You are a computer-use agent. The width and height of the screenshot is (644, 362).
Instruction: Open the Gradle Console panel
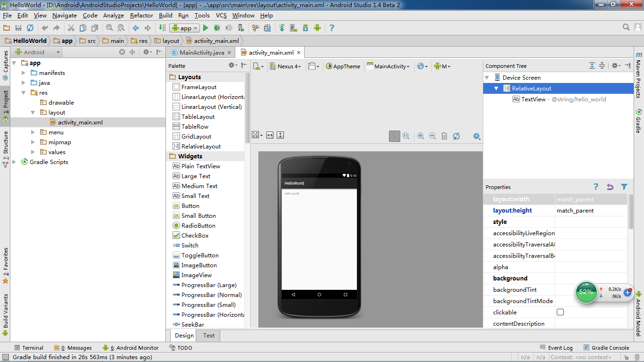(x=606, y=348)
